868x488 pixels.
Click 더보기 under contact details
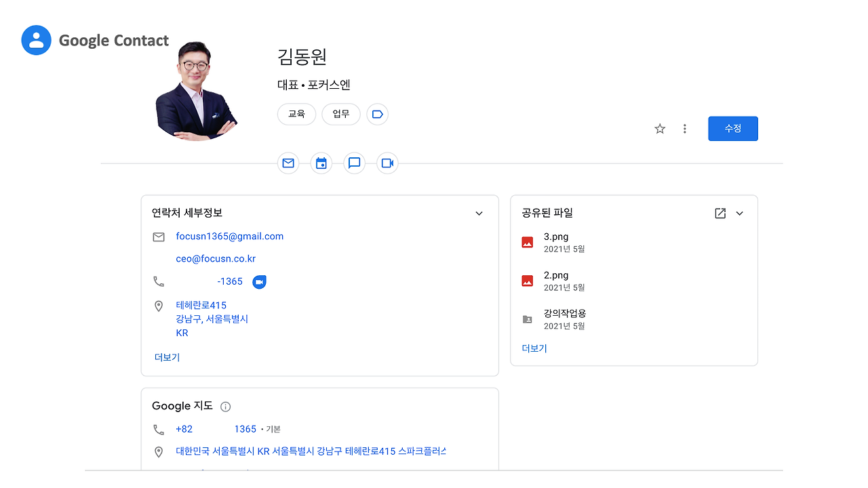point(166,357)
